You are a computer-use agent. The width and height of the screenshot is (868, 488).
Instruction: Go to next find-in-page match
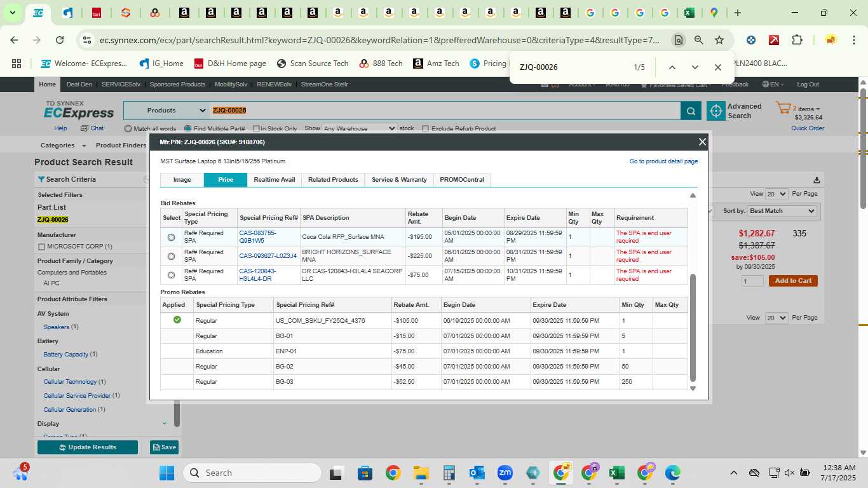point(695,67)
